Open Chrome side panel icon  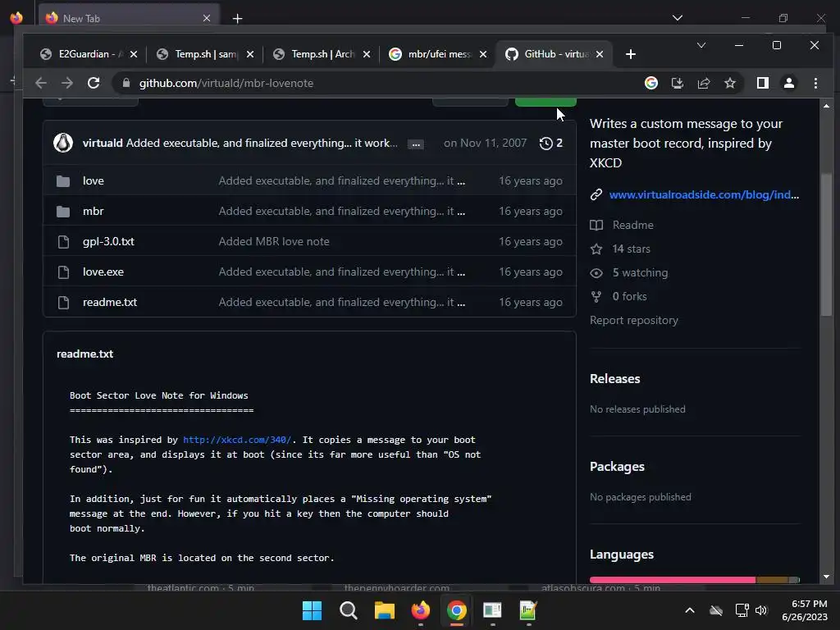(762, 83)
